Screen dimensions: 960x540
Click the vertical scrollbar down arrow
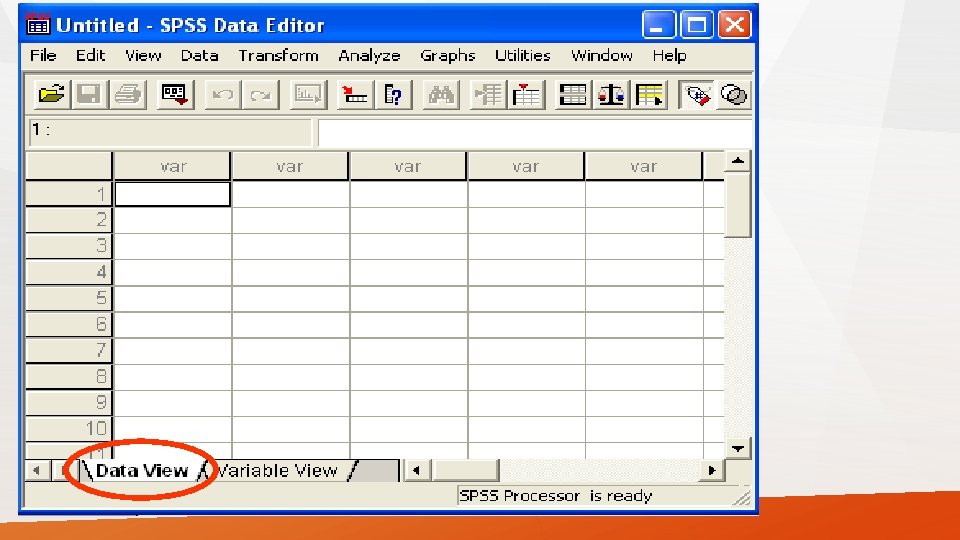[738, 449]
